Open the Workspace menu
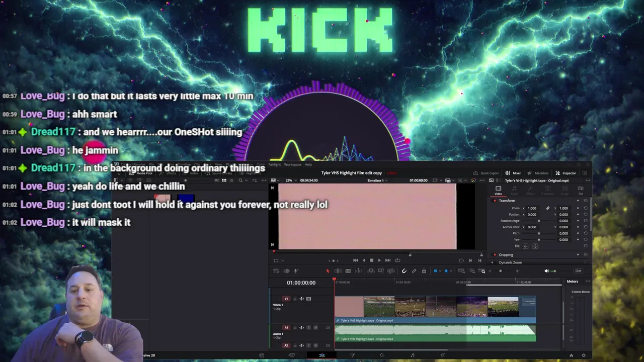The image size is (644, 362). (x=292, y=164)
